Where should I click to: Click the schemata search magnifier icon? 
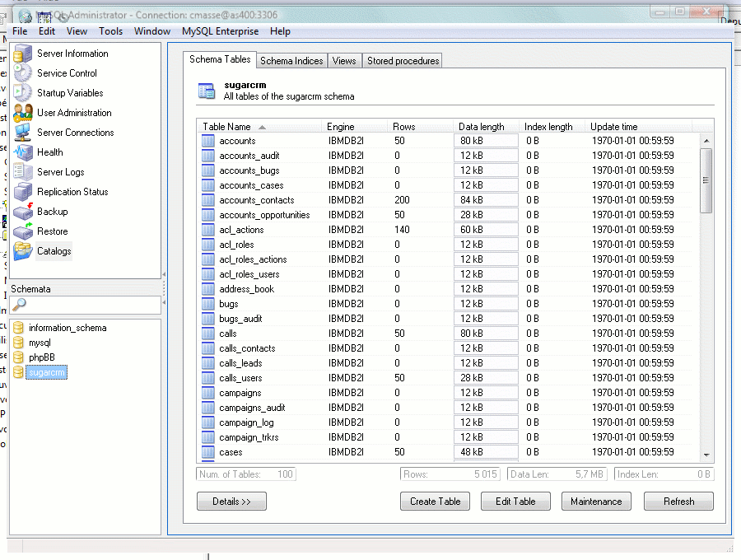tap(19, 305)
